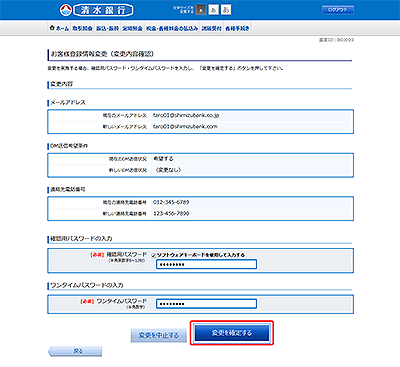Click the 希望する DM status value

coord(163,159)
